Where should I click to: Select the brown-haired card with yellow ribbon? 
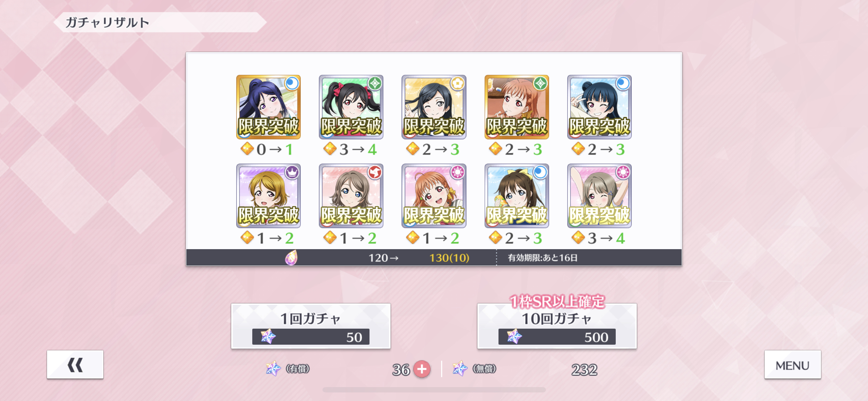517,196
